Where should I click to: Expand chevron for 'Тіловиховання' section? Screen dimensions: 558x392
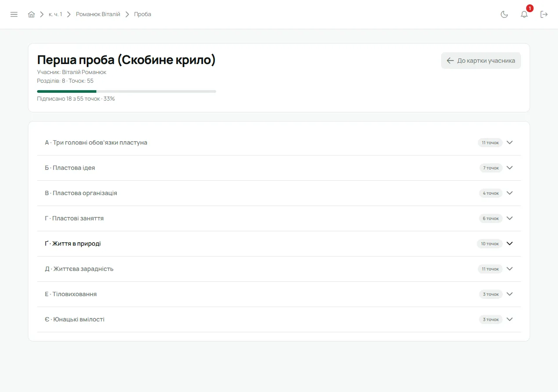point(510,294)
